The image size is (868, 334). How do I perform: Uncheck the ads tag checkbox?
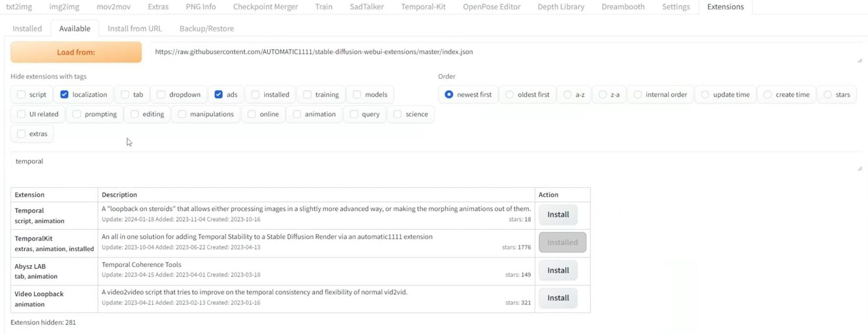(218, 95)
